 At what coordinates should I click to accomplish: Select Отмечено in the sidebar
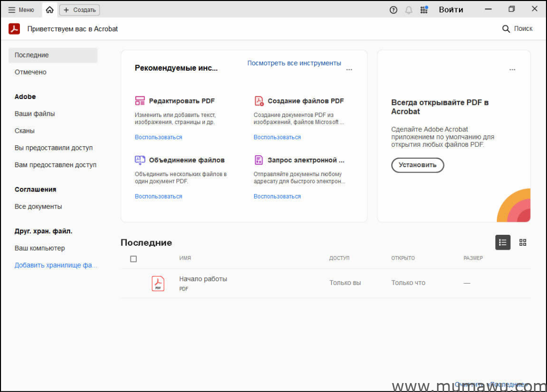click(x=30, y=72)
